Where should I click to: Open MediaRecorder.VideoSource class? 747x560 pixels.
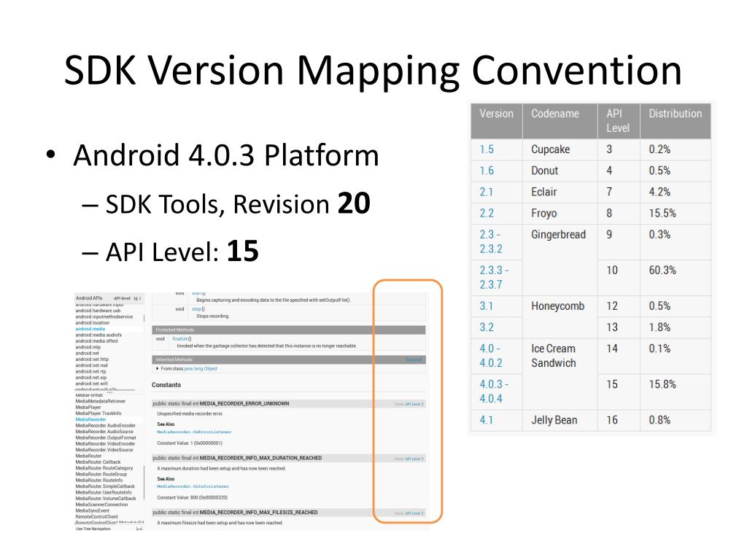point(104,450)
